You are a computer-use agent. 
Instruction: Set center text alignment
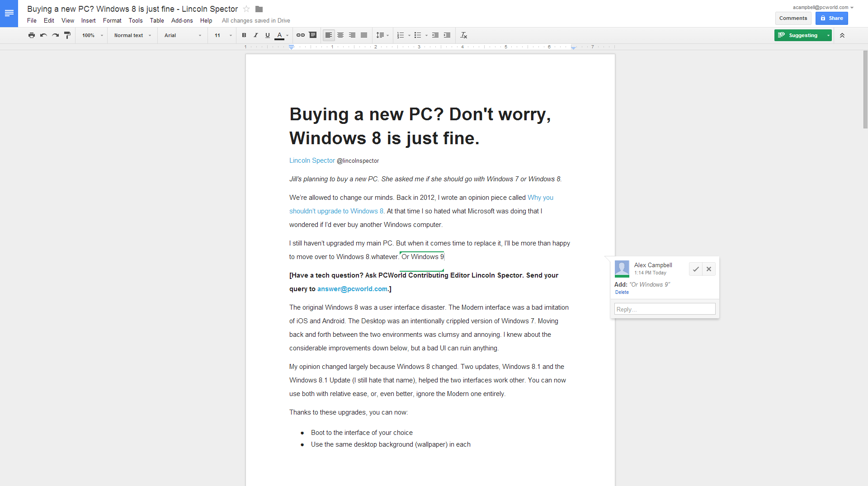[340, 35]
